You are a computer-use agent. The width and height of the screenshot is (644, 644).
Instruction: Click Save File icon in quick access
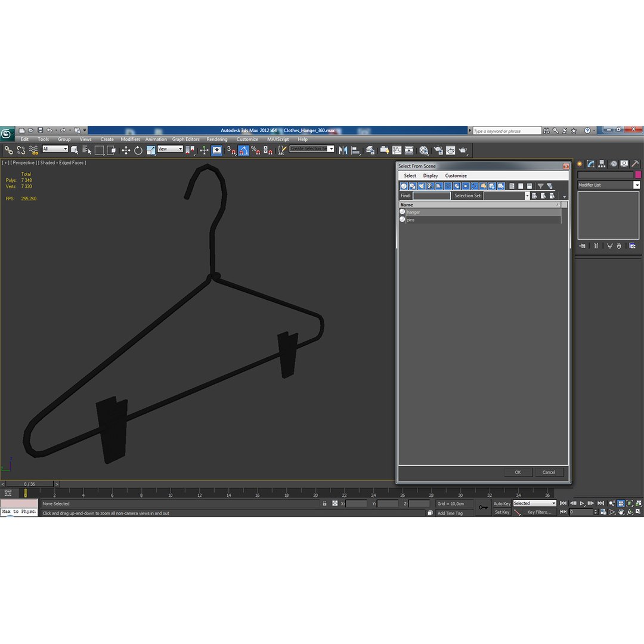pyautogui.click(x=41, y=130)
